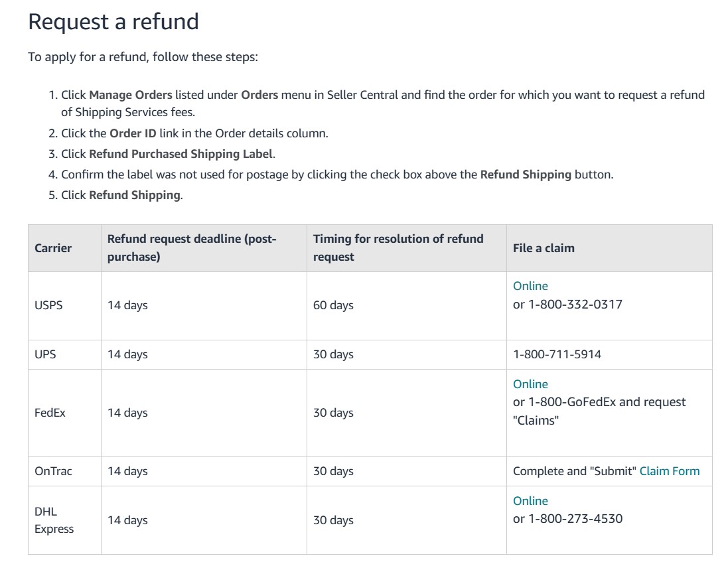This screenshot has height=564, width=728.
Task: Open the DHL Express Online claim link
Action: pyautogui.click(x=530, y=501)
